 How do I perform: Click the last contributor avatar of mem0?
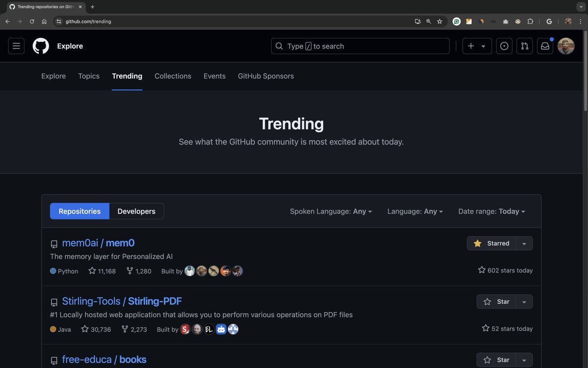[x=238, y=271]
